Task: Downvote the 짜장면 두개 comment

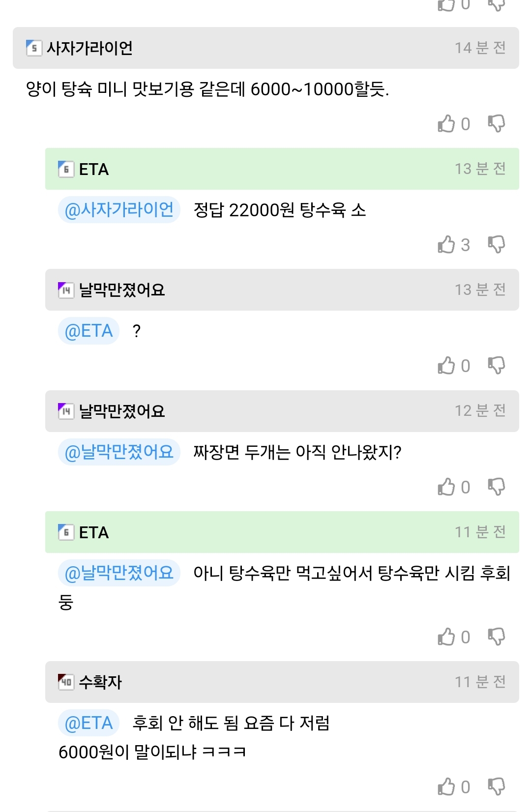Action: tap(496, 487)
